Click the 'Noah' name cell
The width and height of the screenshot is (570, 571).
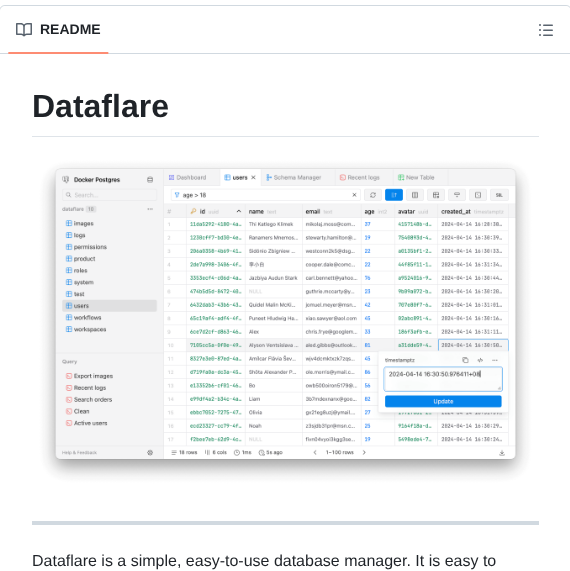[274, 426]
